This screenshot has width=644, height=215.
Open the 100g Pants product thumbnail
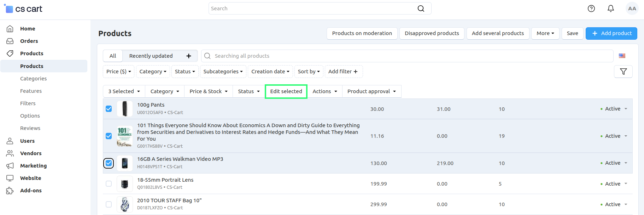(x=125, y=109)
